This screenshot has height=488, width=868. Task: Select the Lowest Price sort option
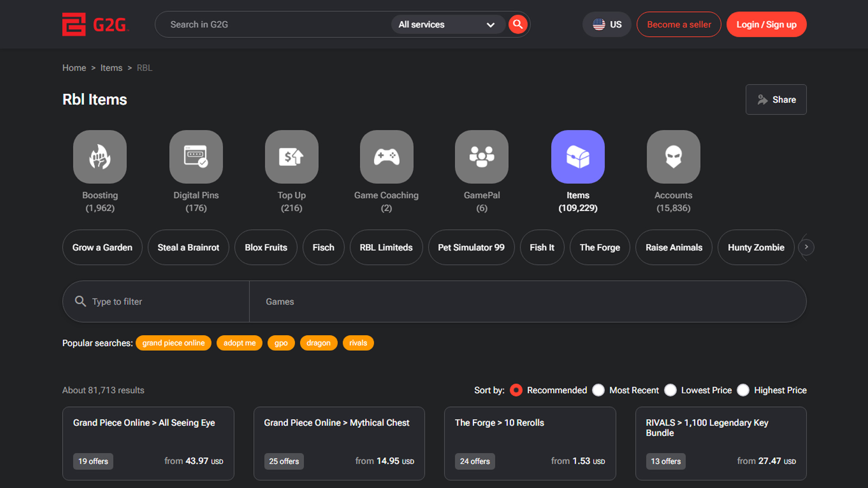[670, 390]
